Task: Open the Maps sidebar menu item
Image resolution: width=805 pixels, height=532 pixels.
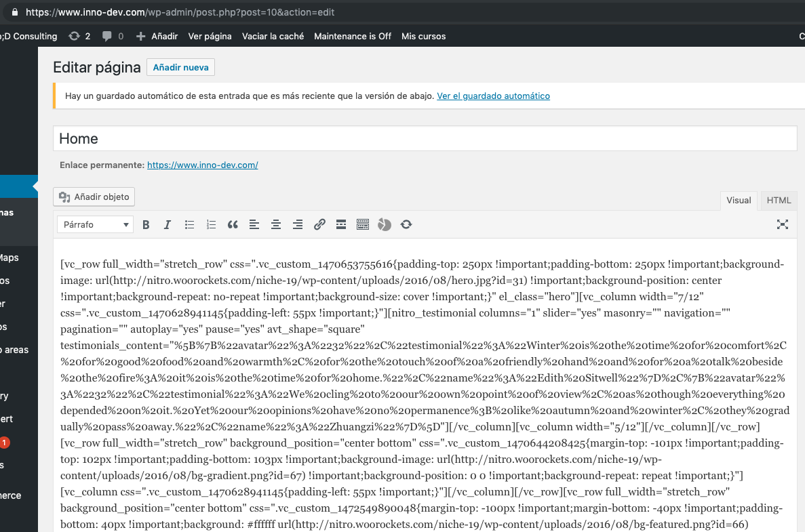Action: click(9, 258)
